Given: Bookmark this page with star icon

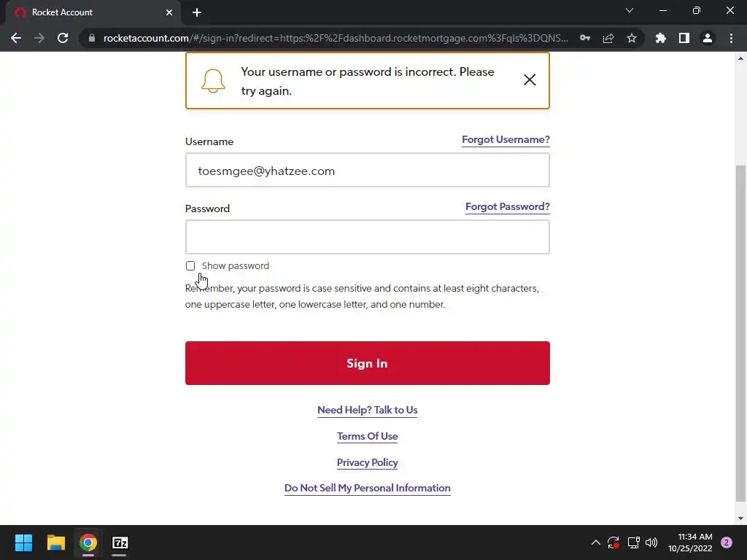Looking at the screenshot, I should (632, 38).
